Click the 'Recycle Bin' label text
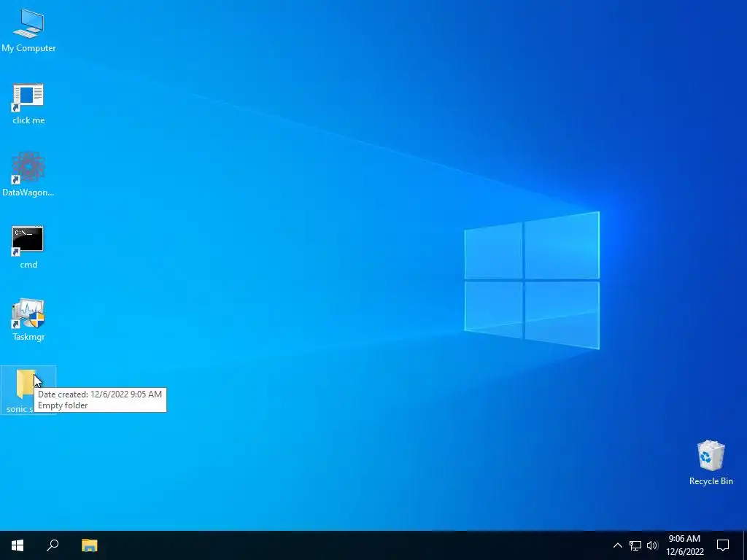This screenshot has height=560, width=747. click(x=711, y=481)
